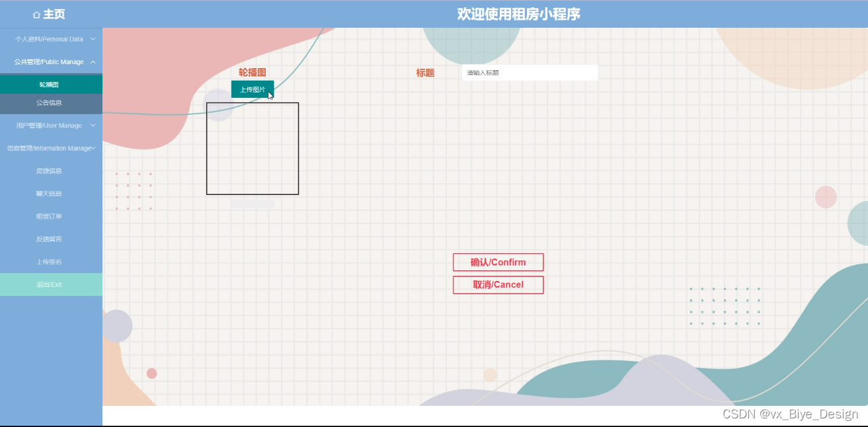Click the home icon beside 主页
Viewport: 868px width, 427px height.
pyautogui.click(x=36, y=15)
